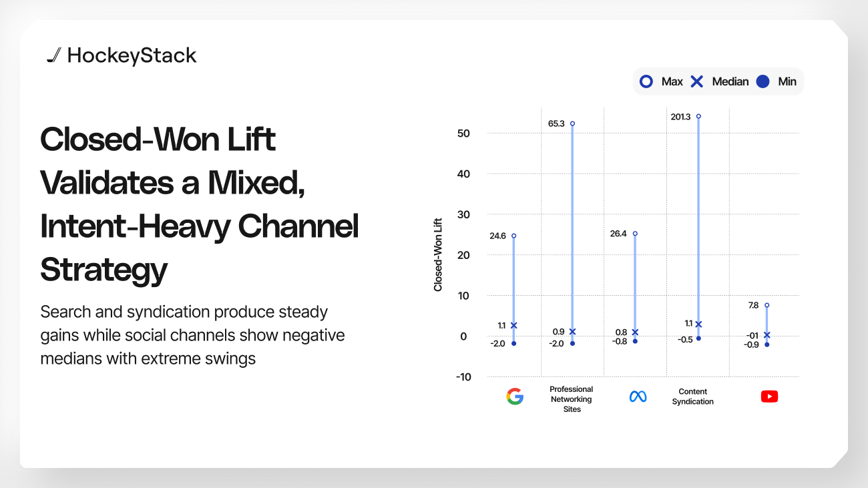
Task: Click the subtitle starting "Search and syndication"
Action: (193, 335)
